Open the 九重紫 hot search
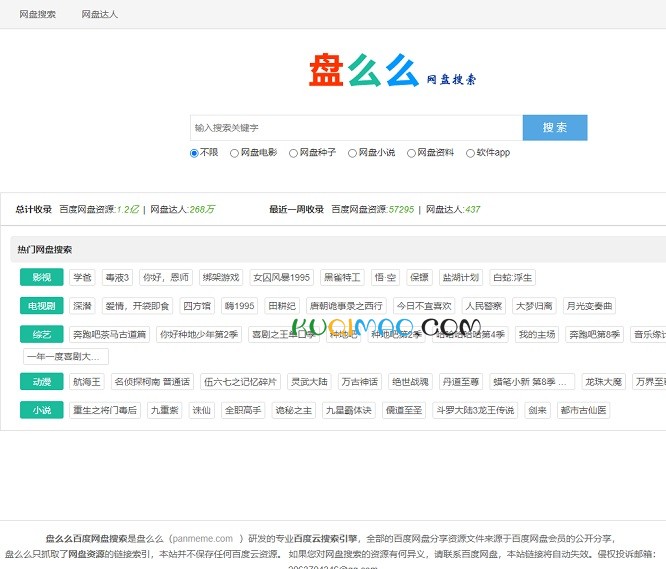666x569 pixels. click(165, 410)
